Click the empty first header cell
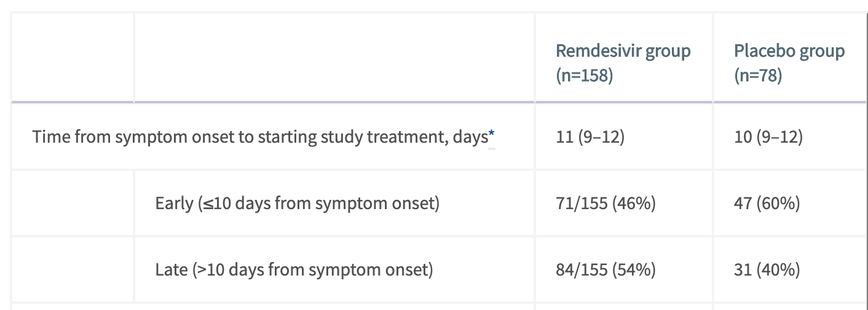868x310 pixels. pos(73,57)
